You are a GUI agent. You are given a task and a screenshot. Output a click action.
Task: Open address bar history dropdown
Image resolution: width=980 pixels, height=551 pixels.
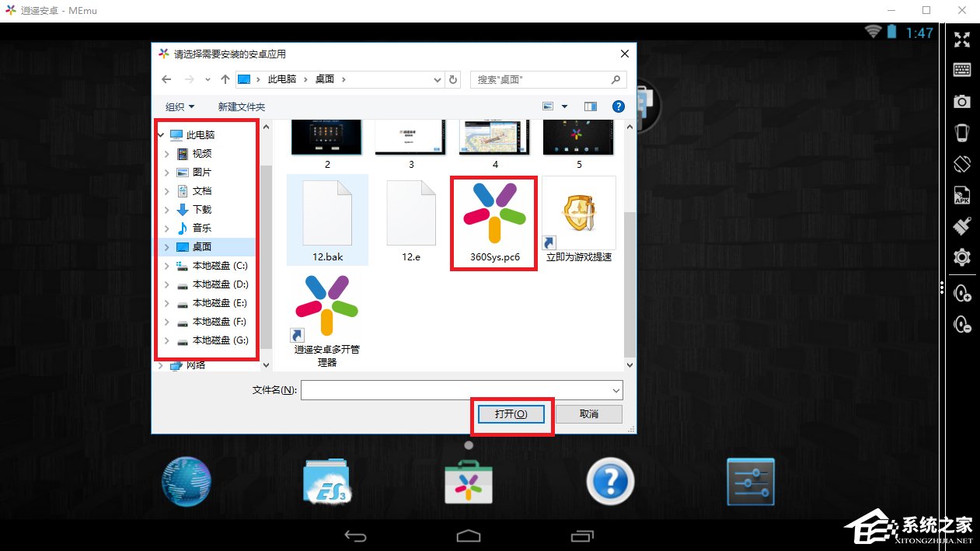[438, 79]
